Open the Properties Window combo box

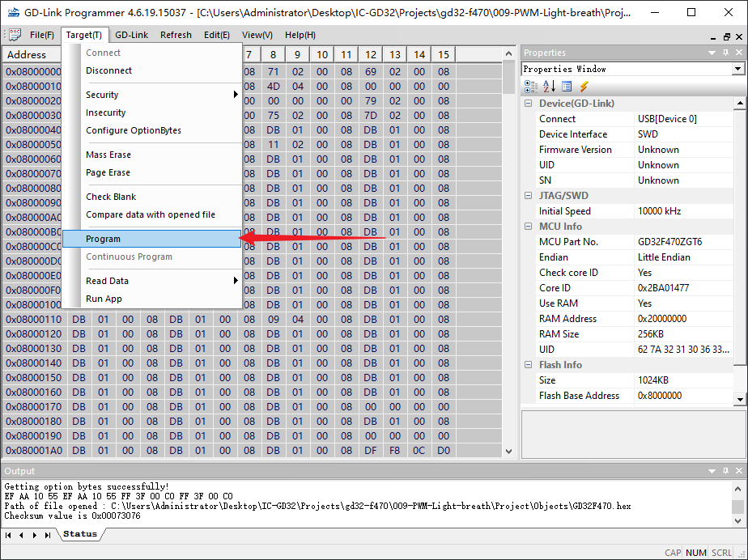(x=737, y=69)
